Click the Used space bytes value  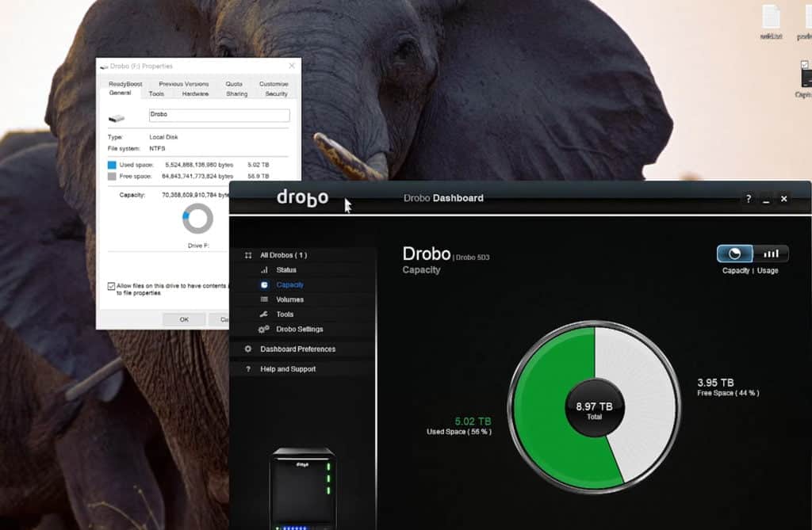tap(199, 165)
